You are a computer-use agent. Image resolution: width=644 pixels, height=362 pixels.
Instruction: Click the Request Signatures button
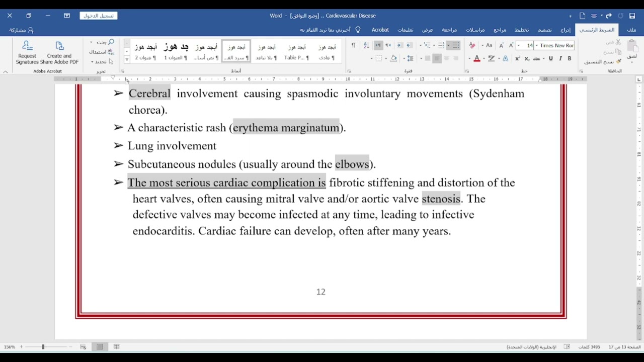pyautogui.click(x=27, y=53)
